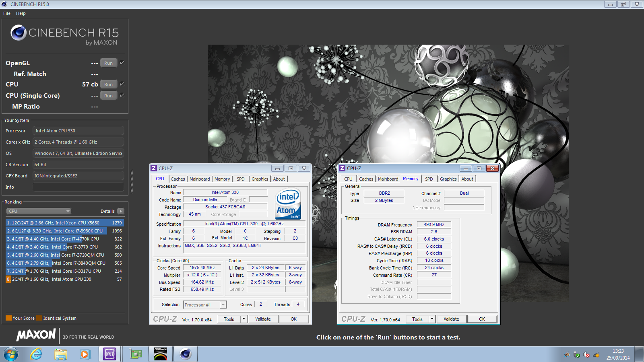Switch to CPU tab in right CPU-Z
The image size is (644, 362).
pos(349,179)
